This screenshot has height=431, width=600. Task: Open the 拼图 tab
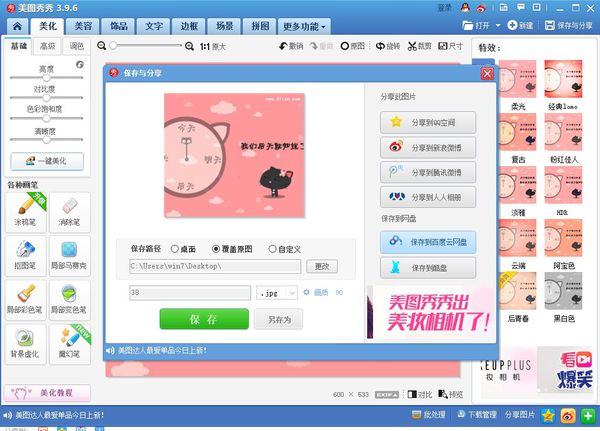pyautogui.click(x=260, y=26)
